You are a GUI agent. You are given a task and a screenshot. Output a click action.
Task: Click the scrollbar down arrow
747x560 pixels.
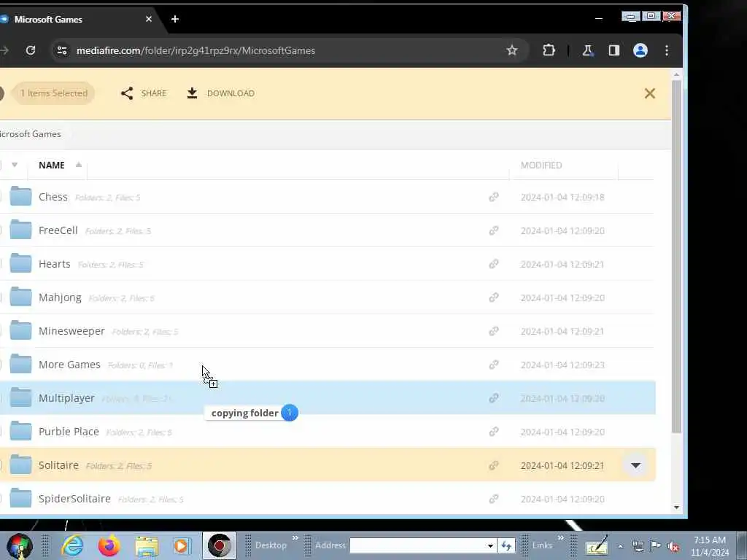[x=676, y=507]
